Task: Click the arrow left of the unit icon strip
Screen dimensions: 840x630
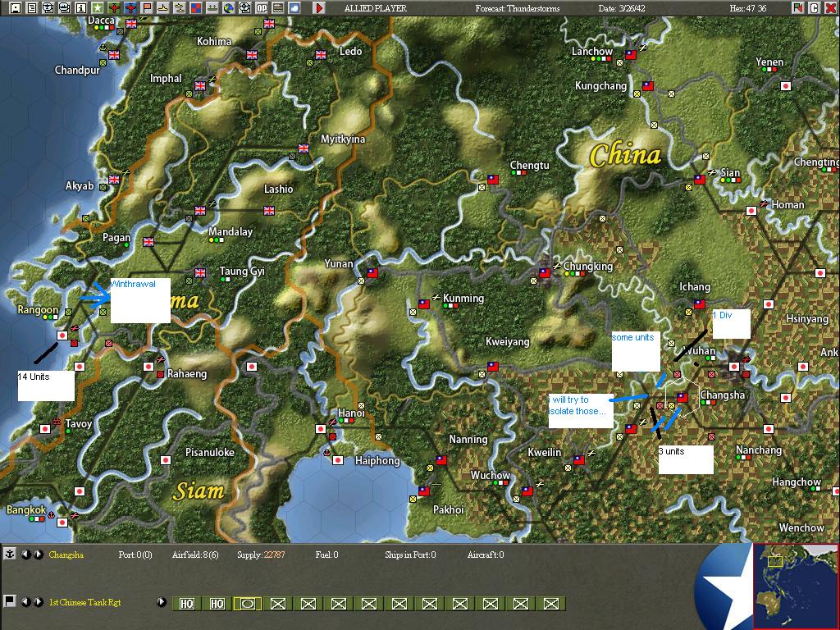Action: click(x=162, y=602)
